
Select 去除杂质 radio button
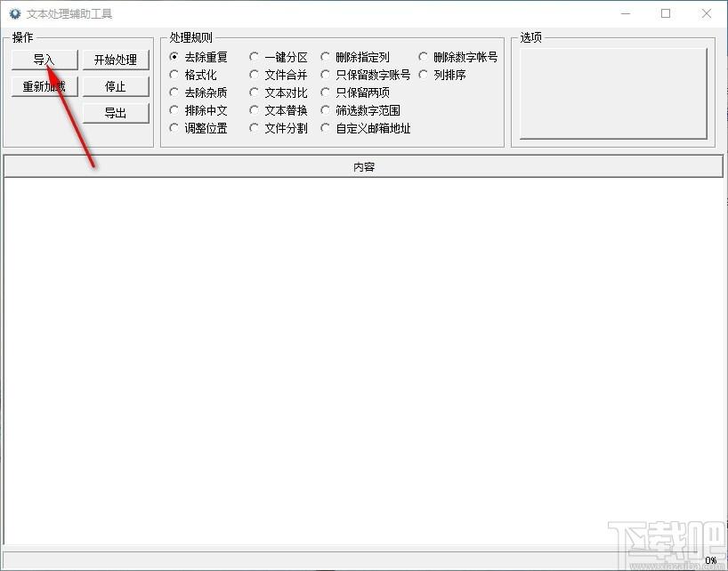[x=198, y=92]
